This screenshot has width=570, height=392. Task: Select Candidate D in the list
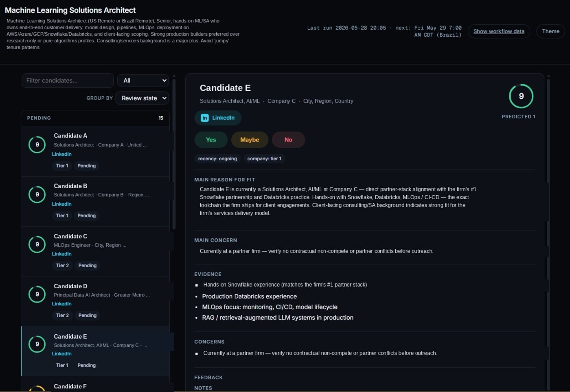pos(95,301)
